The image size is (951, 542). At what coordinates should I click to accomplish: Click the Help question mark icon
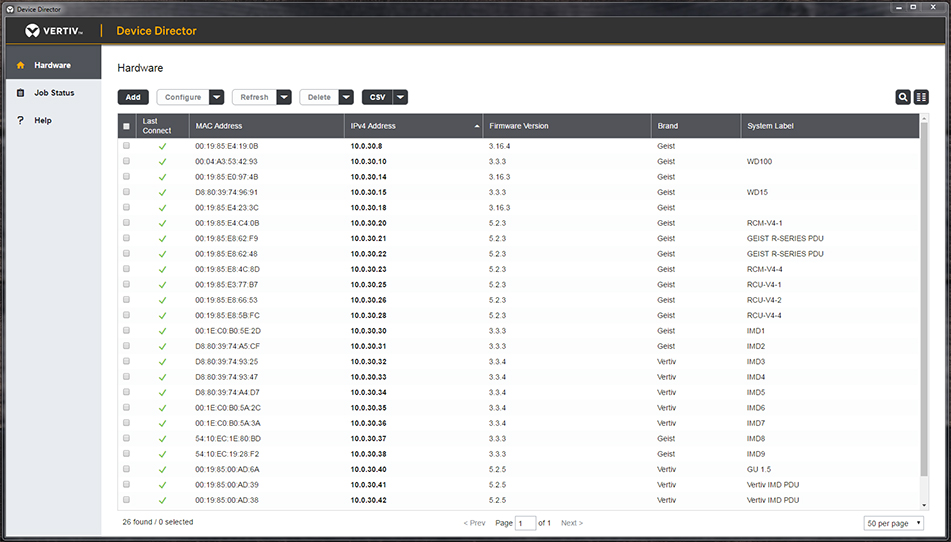coord(20,121)
